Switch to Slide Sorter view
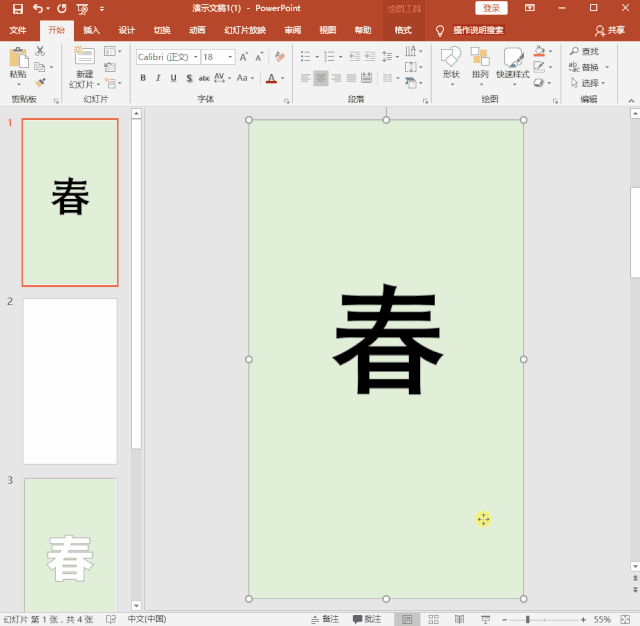Screen dimensions: 640x626 coord(433,619)
